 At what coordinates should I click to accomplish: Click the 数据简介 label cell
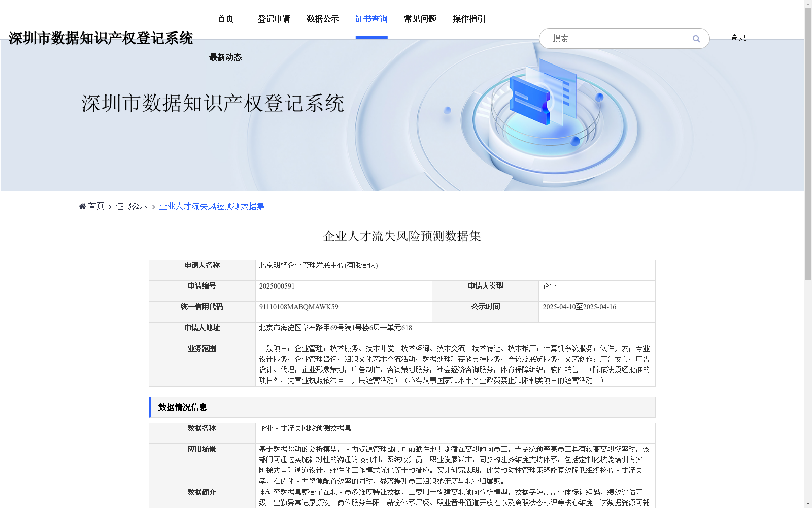[x=202, y=498]
